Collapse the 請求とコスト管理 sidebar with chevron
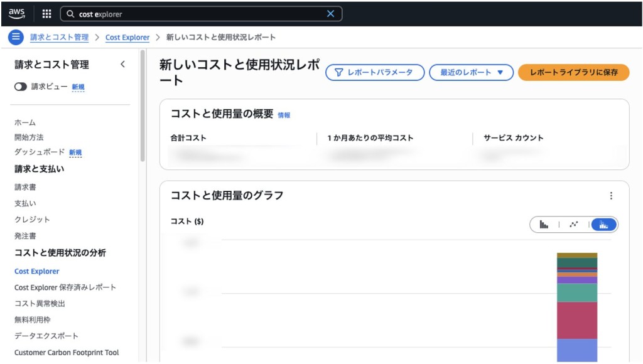643x364 pixels. (122, 64)
